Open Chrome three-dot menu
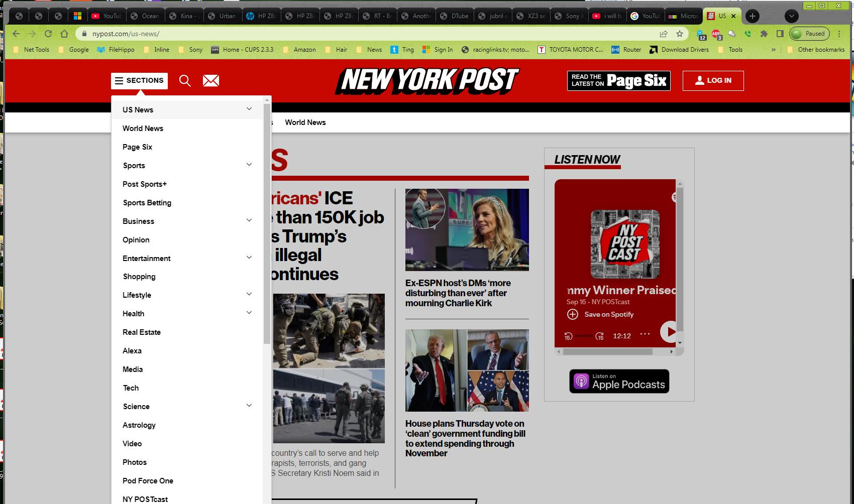This screenshot has width=854, height=504. [839, 34]
